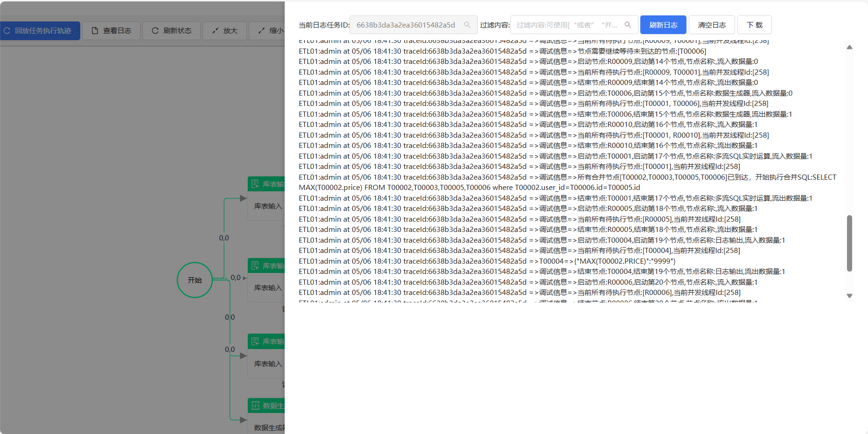Click the 刷新日志 button
The image size is (868, 434).
coord(663,25)
